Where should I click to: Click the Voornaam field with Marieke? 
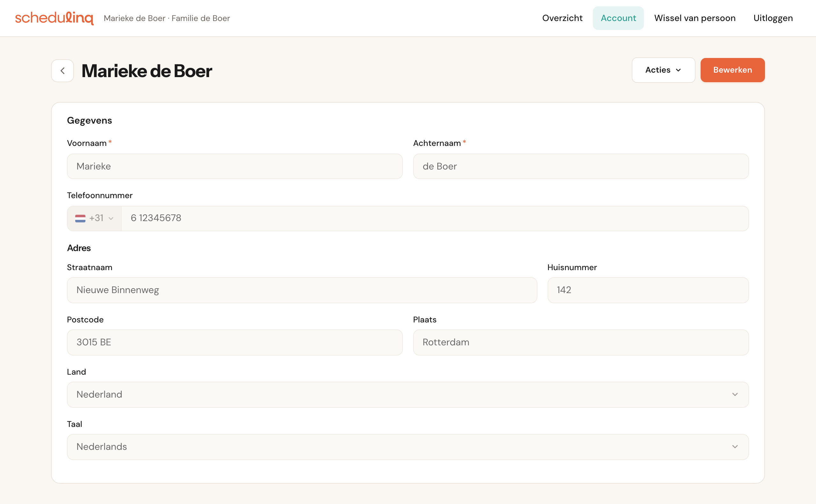(235, 166)
